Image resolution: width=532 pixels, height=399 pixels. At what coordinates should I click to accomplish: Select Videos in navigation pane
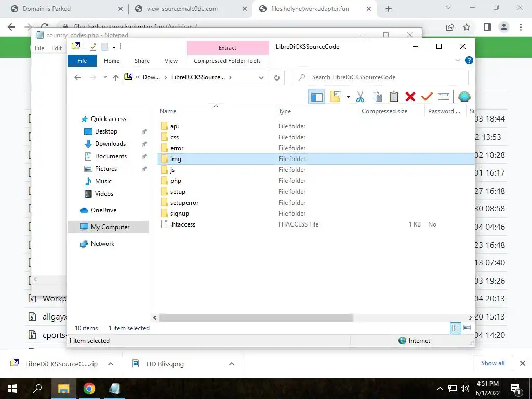pyautogui.click(x=104, y=194)
